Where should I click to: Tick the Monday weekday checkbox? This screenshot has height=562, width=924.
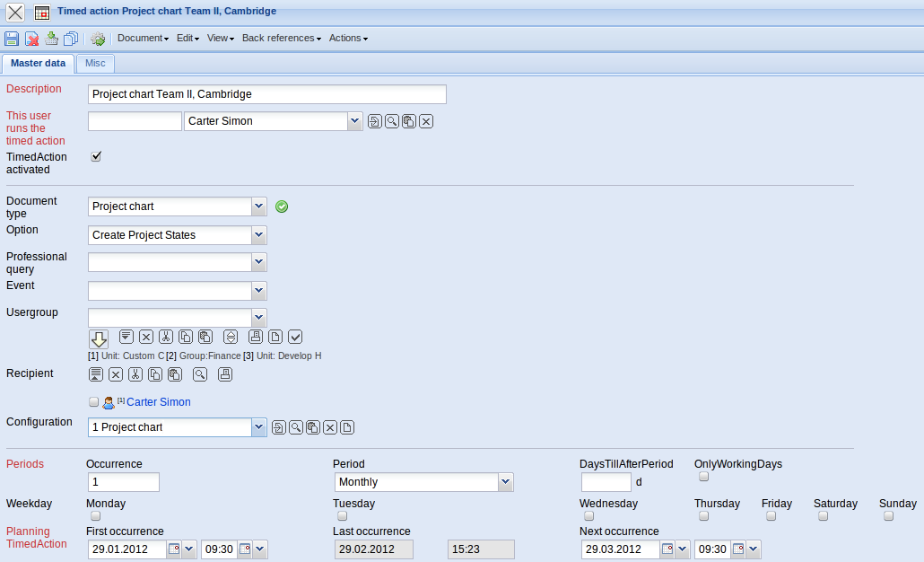click(x=95, y=516)
